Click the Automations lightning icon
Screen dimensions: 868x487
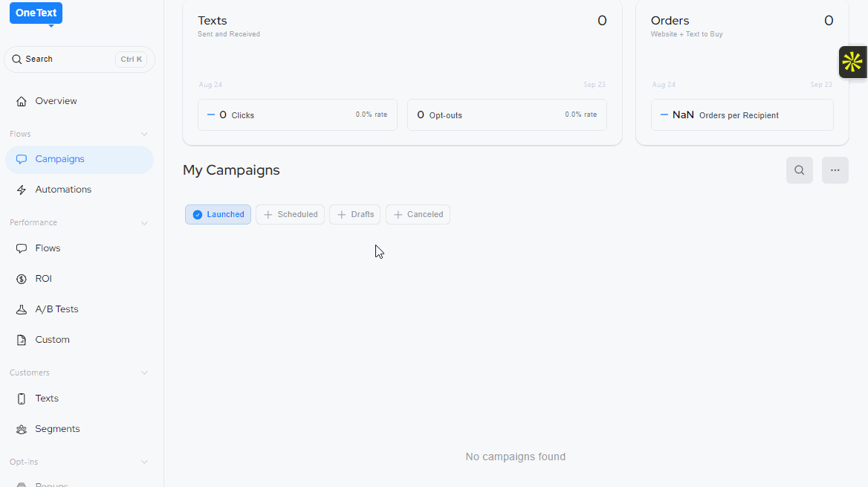(22, 190)
